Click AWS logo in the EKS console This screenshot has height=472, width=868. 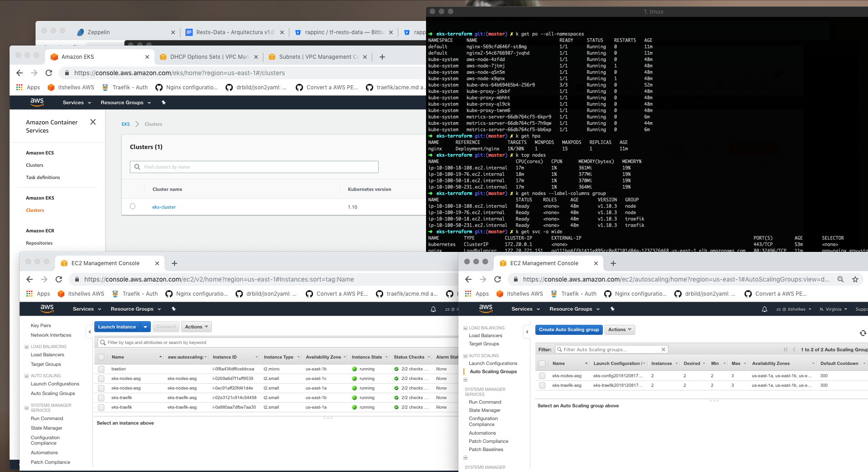pyautogui.click(x=37, y=103)
